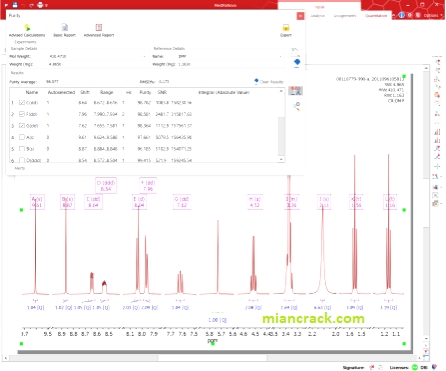Click the signature icon in the status bar
This screenshot has height=371, width=446.
372,367
